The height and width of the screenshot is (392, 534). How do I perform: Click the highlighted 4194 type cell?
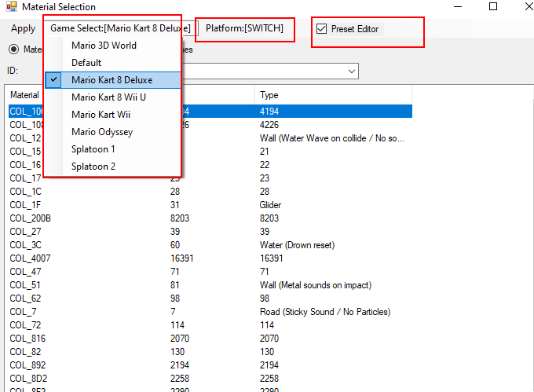click(269, 112)
